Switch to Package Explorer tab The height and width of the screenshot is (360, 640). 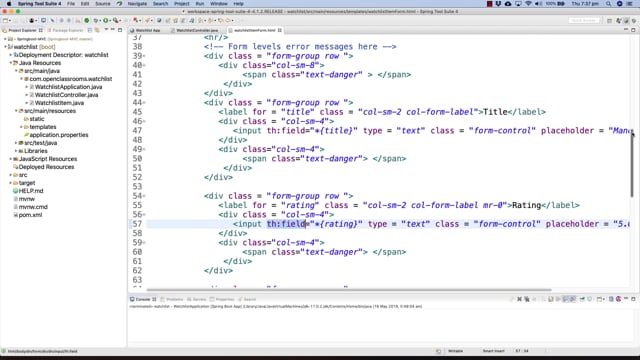click(65, 30)
